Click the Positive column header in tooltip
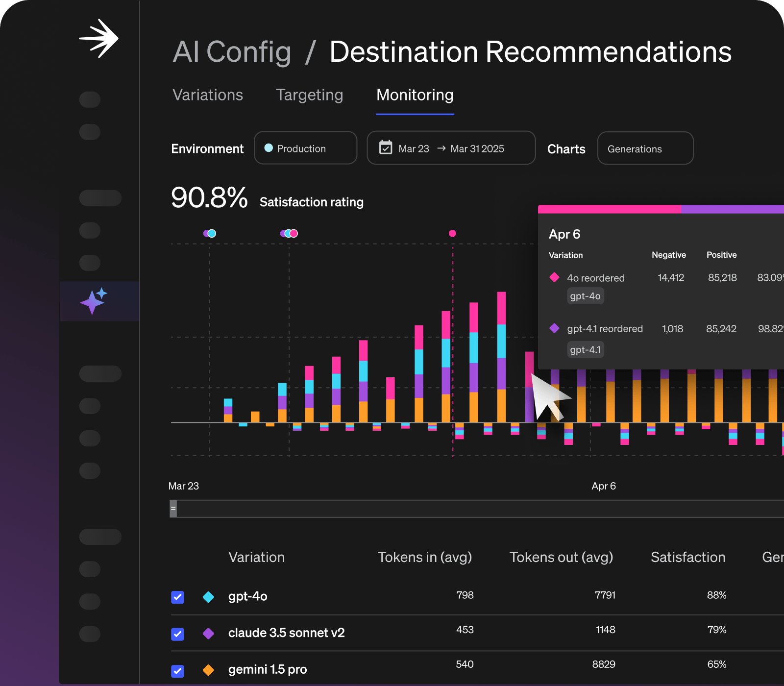 pyautogui.click(x=721, y=255)
